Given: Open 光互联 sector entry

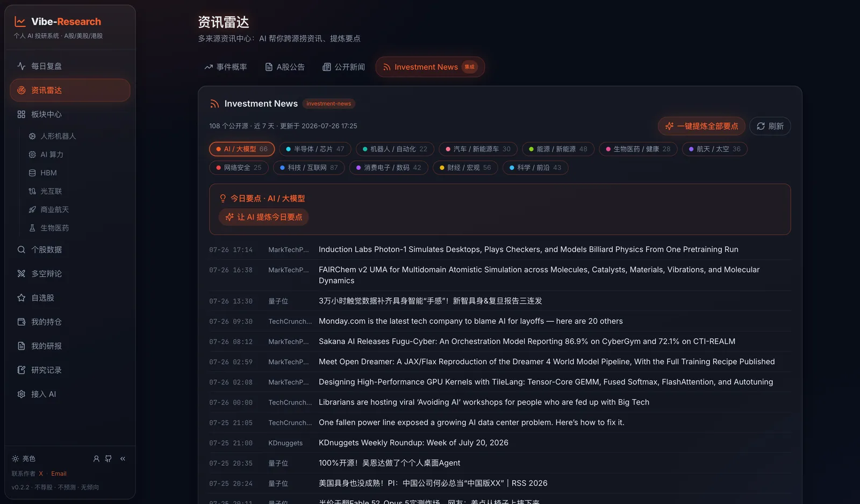Looking at the screenshot, I should click(x=76, y=191).
